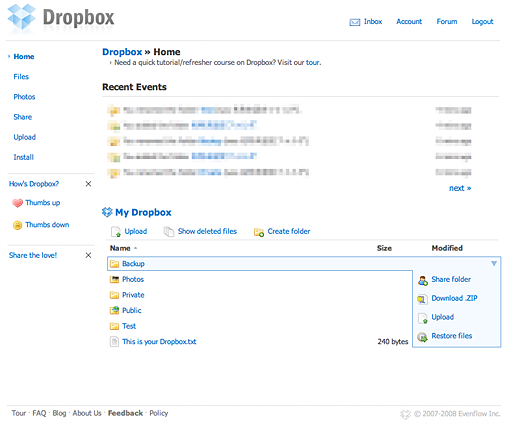The image size is (511, 426).
Task: Click the Show deleted files pages icon
Action: [169, 232]
